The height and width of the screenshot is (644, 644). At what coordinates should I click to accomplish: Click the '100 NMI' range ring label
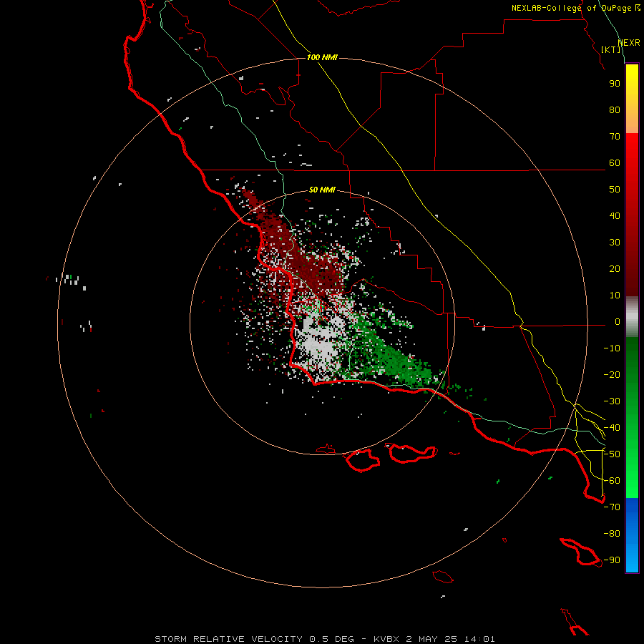[322, 57]
